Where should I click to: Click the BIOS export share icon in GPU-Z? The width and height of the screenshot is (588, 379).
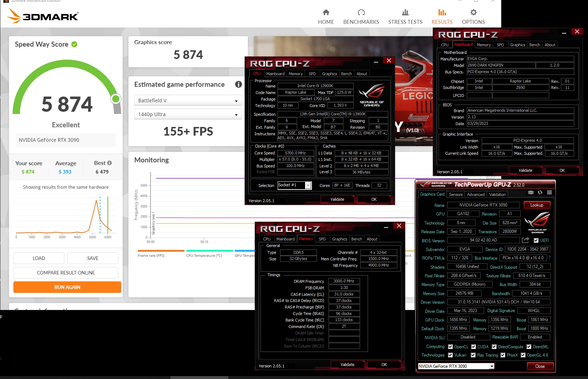525,240
